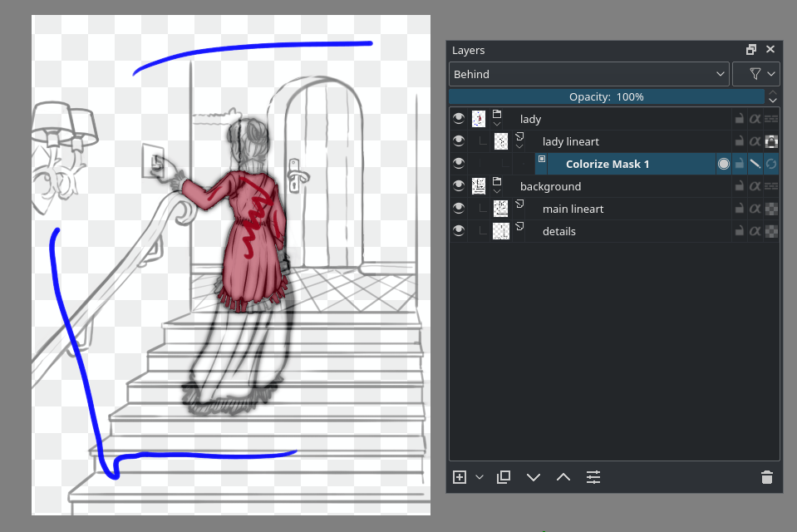The height and width of the screenshot is (532, 797).
Task: Toggle show coloring on Colorize Mask 1
Action: coord(724,164)
